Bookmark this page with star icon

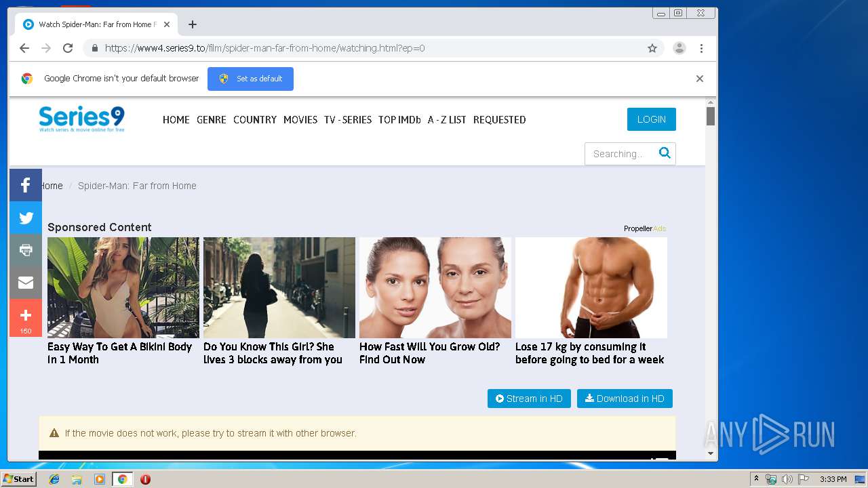tap(652, 48)
